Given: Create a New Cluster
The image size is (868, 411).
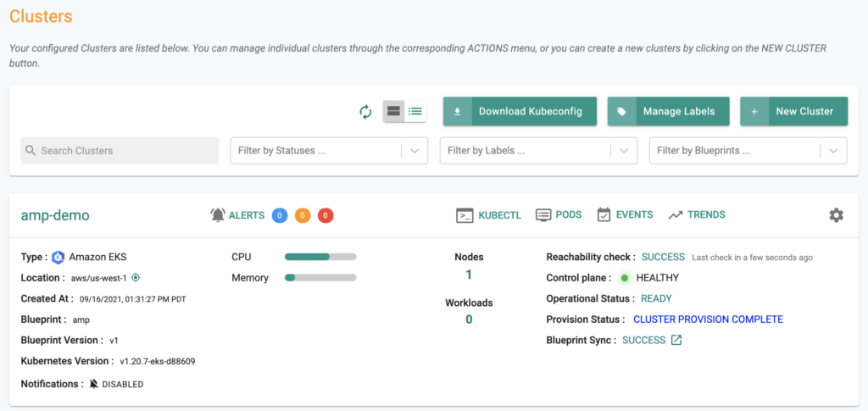Looking at the screenshot, I should tap(793, 111).
